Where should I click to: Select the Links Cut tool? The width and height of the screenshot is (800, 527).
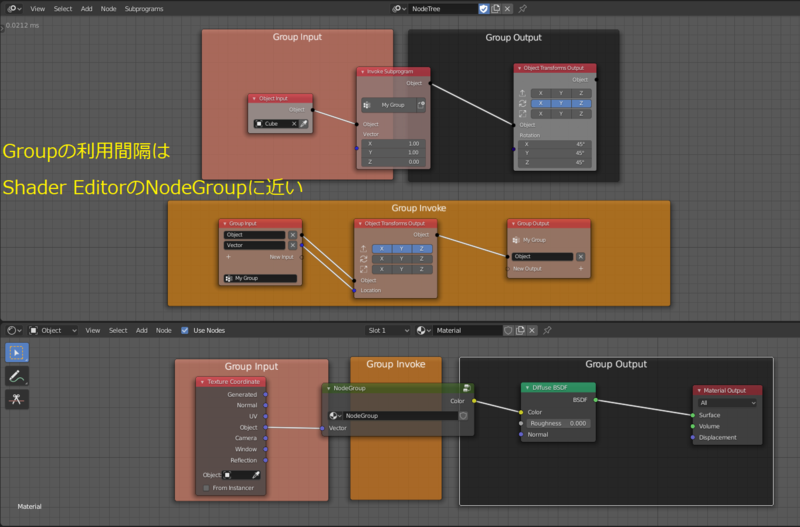pos(17,399)
